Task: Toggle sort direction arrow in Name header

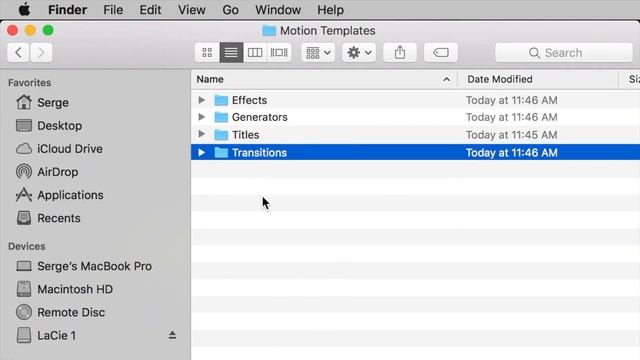Action: (447, 80)
